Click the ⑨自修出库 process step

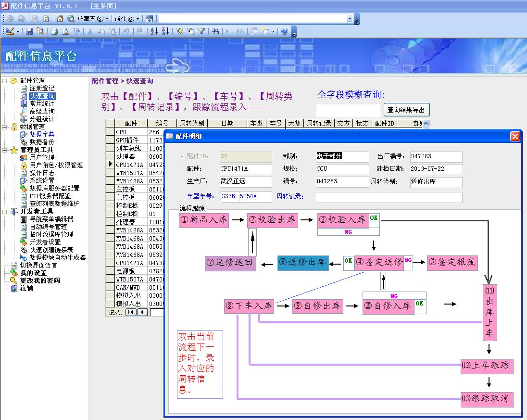[318, 306]
